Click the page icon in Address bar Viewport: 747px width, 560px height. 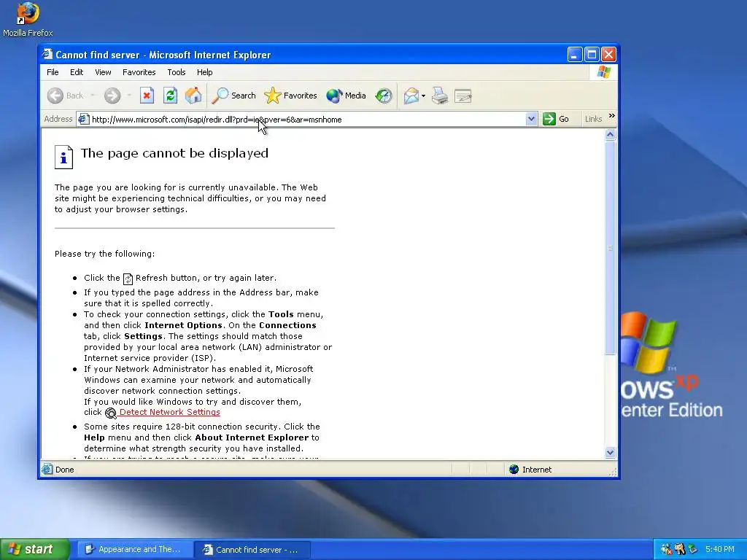click(x=83, y=119)
